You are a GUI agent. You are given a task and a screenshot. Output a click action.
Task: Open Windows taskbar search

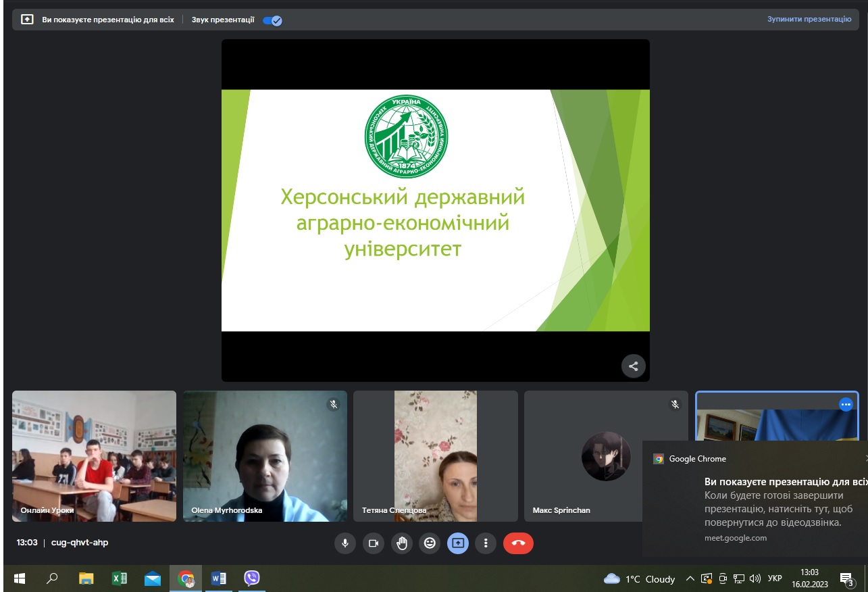pyautogui.click(x=52, y=578)
